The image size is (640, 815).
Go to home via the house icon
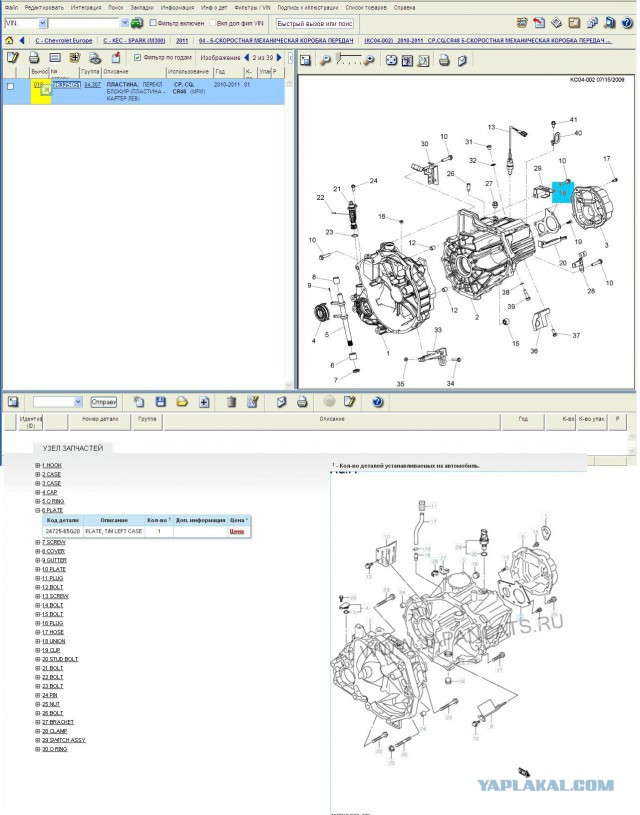click(9, 41)
